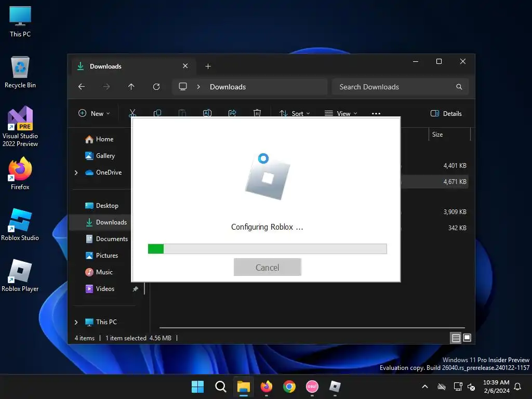Open the clock showing 10:39 AM
The image size is (532, 399).
pos(496,387)
